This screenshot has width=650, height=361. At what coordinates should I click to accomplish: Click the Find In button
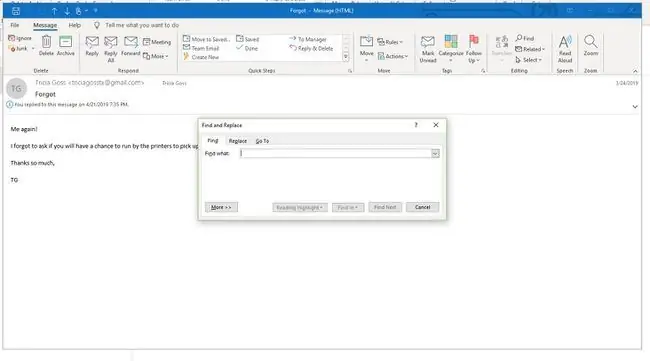(x=348, y=207)
